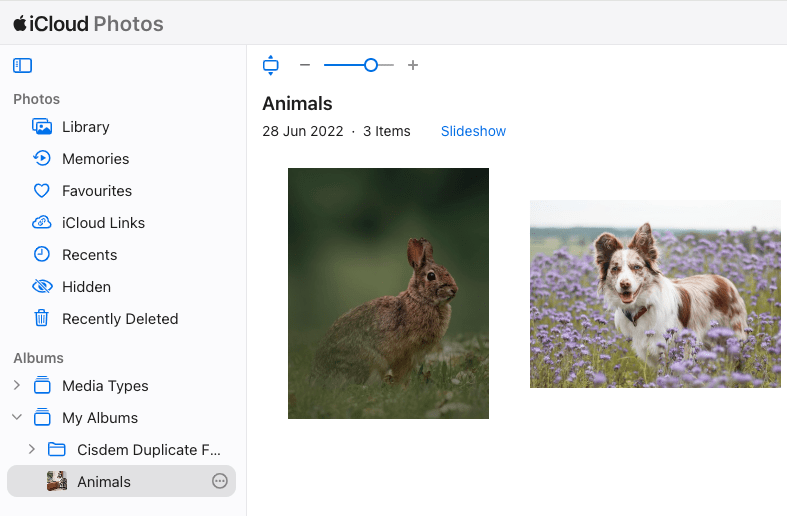
Task: Open the Animals album more options button
Action: pyautogui.click(x=220, y=481)
